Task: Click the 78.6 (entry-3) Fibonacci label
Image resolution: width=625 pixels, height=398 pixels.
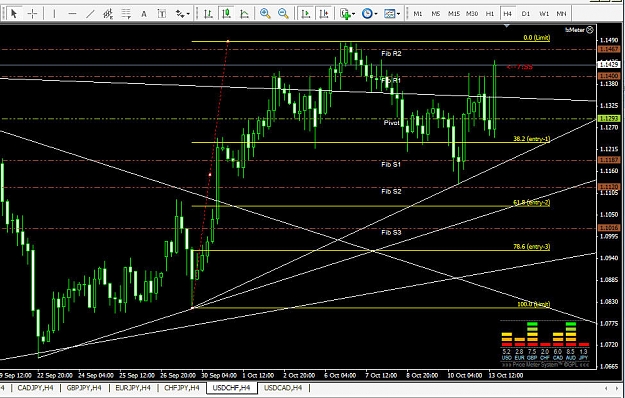Action: click(x=531, y=247)
